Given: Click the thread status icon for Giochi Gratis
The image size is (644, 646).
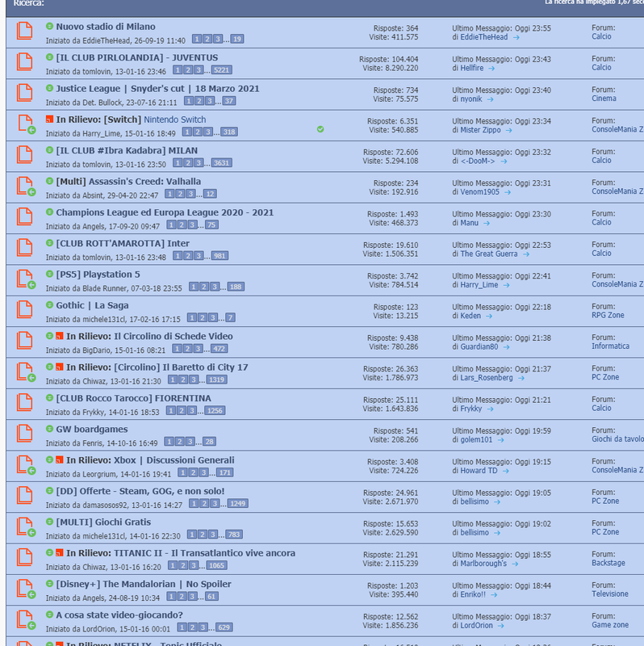Looking at the screenshot, I should 26,527.
